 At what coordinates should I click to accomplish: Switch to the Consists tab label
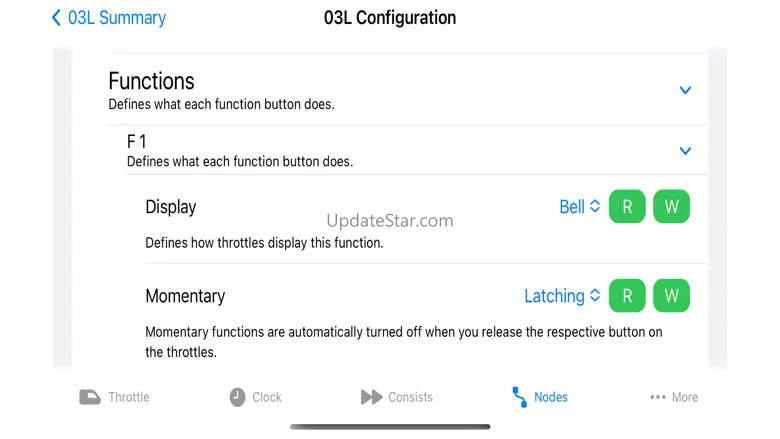click(410, 397)
